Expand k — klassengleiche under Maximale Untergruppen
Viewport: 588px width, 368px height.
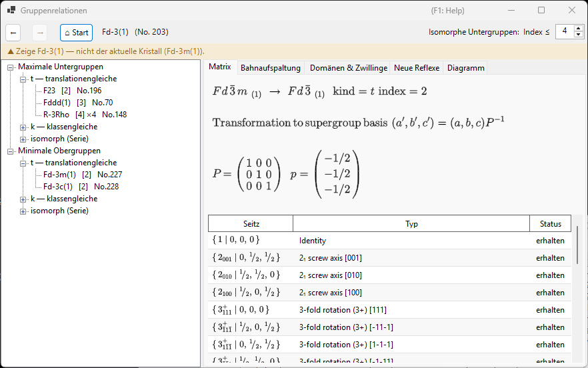(x=23, y=127)
